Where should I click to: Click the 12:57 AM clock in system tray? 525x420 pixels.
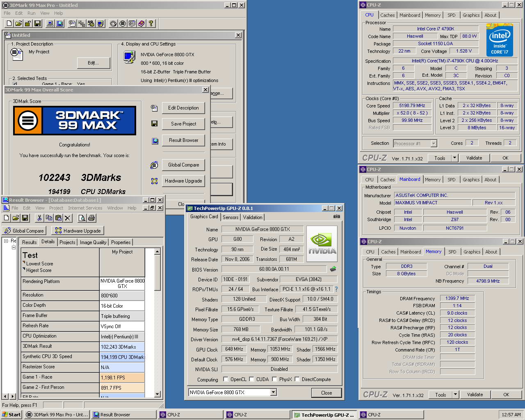(x=511, y=415)
